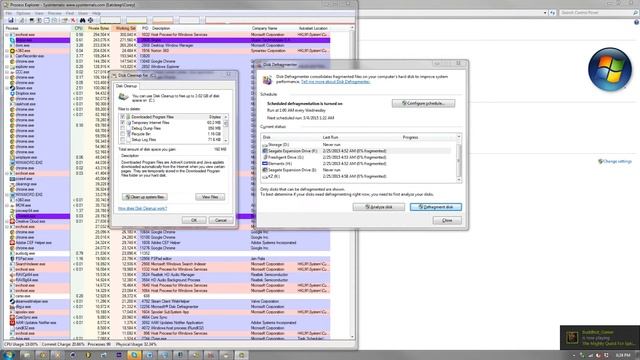This screenshot has height=360, width=640.
Task: Click the Defragment disk button
Action: [436, 207]
